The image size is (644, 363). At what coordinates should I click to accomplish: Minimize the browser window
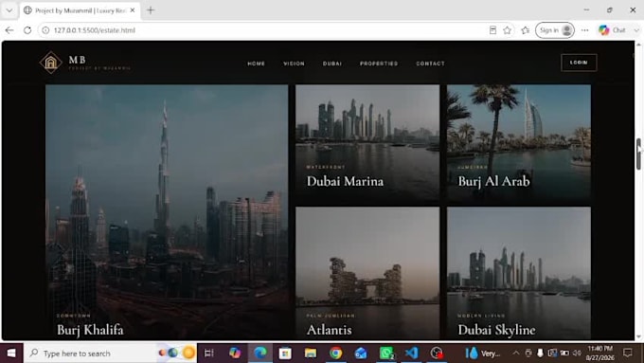(x=586, y=9)
